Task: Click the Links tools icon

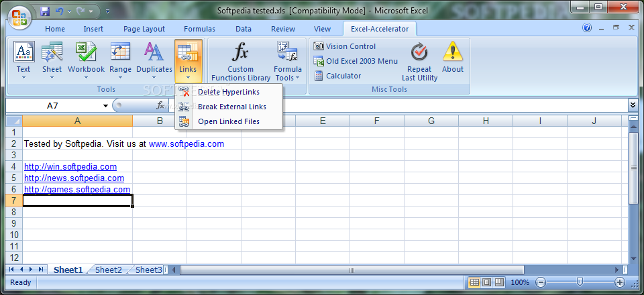Action: (188, 61)
